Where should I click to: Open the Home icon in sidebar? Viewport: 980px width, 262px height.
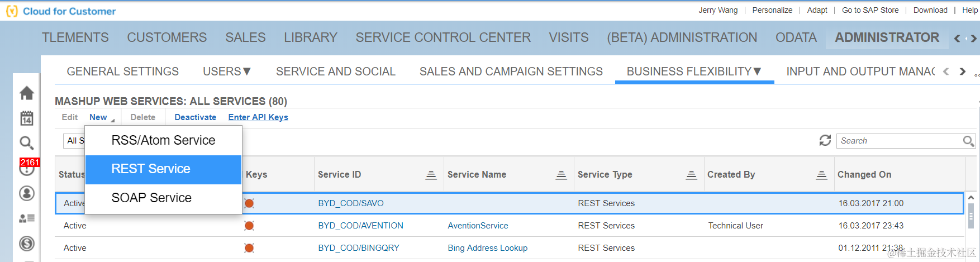(27, 93)
